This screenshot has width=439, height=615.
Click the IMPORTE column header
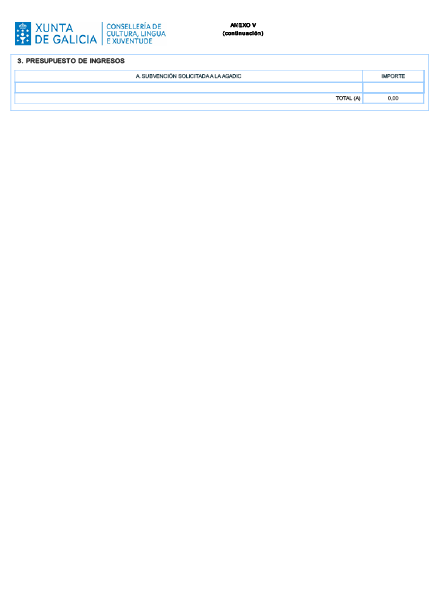393,76
